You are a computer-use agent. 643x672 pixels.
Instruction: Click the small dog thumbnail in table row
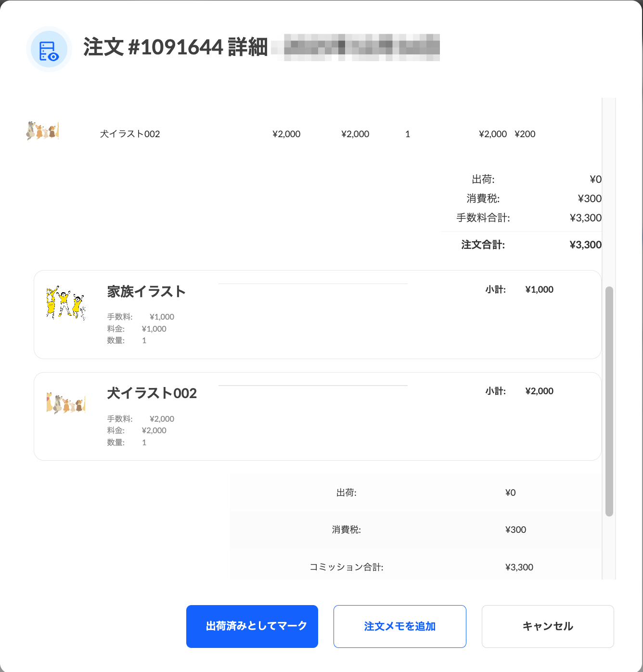[42, 130]
